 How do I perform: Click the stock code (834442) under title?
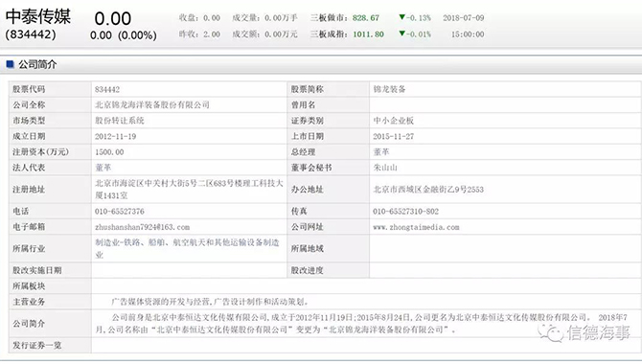(x=31, y=34)
